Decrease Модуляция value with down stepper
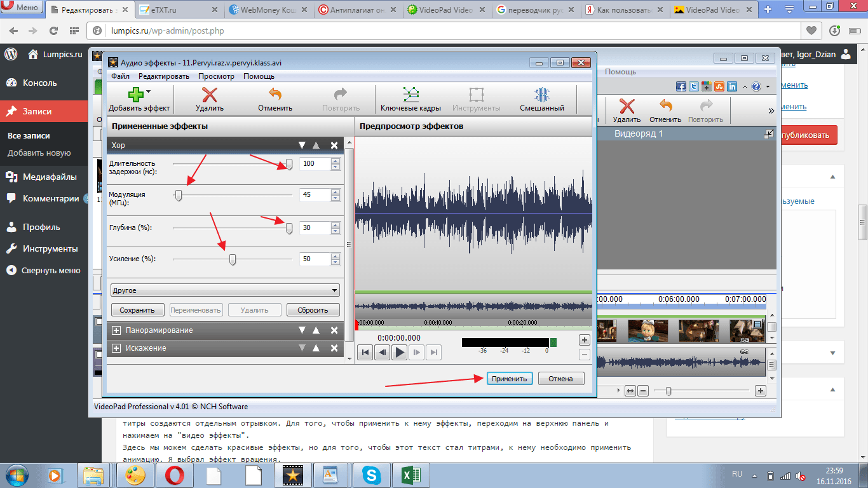This screenshot has width=868, height=488. pos(336,198)
